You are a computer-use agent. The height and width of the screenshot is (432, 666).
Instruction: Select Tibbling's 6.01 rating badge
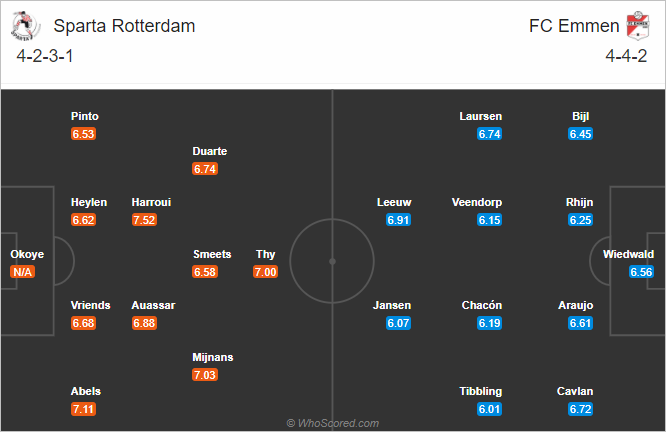tap(489, 409)
